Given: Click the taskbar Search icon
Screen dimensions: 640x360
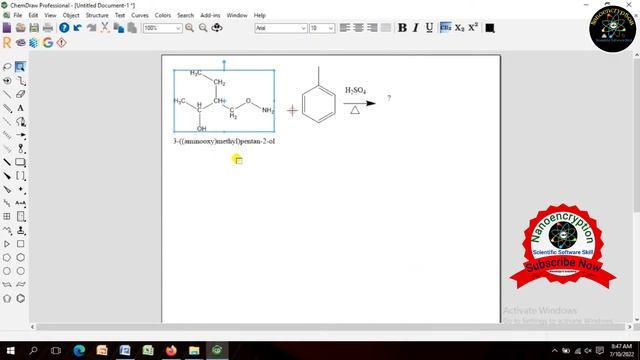Looking at the screenshot, I should (33, 350).
